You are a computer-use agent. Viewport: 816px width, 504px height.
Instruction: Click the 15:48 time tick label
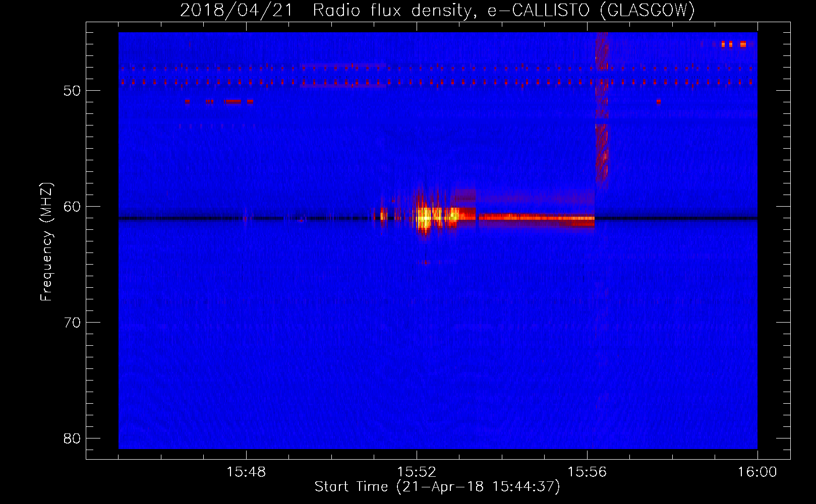(x=246, y=472)
